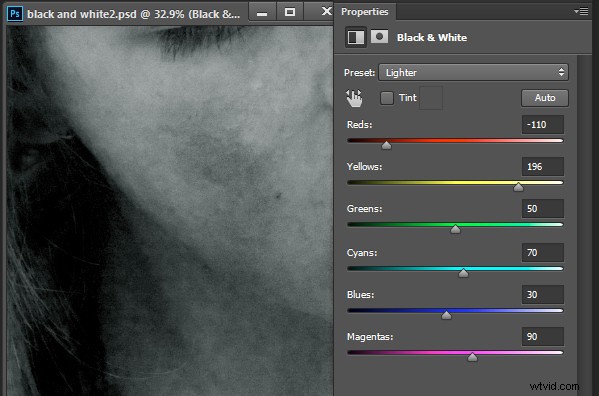
Task: Click the Black & White panel heading
Action: coord(432,37)
